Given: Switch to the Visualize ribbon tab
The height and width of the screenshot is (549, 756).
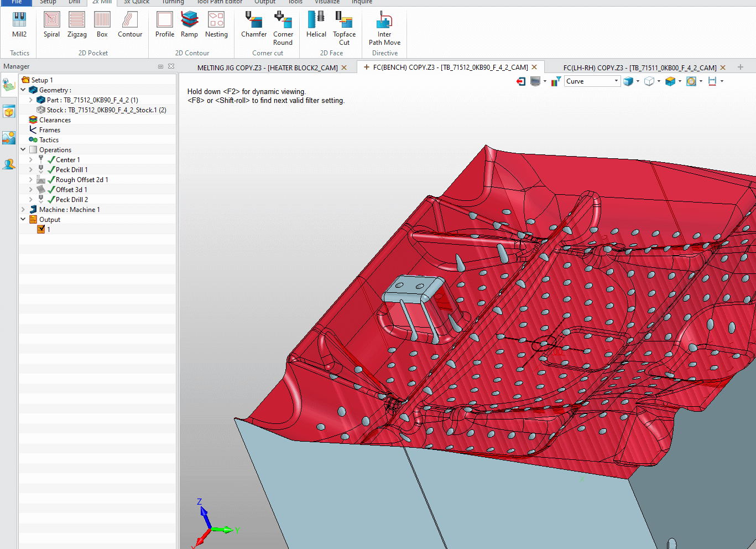Looking at the screenshot, I should point(327,2).
